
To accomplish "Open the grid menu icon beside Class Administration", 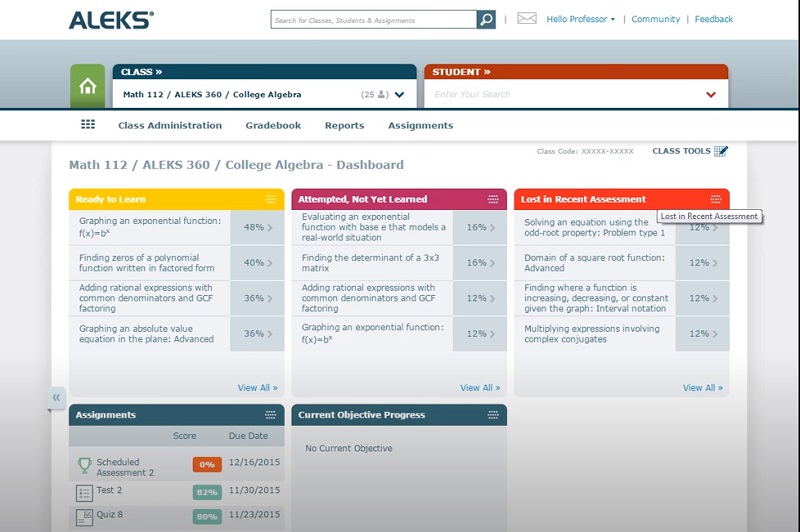I will [x=88, y=124].
